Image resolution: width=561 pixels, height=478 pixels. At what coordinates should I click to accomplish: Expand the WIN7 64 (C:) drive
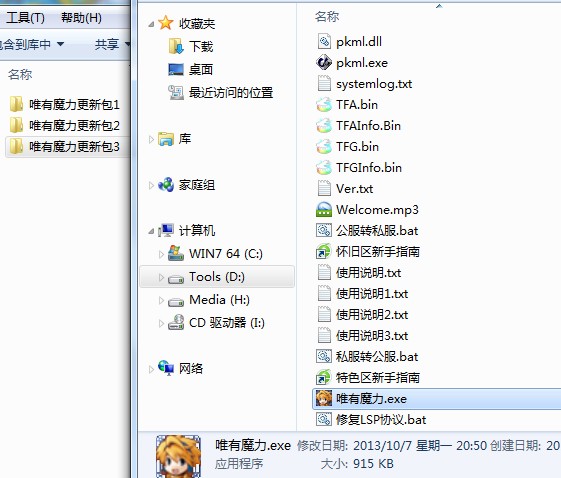pyautogui.click(x=161, y=254)
